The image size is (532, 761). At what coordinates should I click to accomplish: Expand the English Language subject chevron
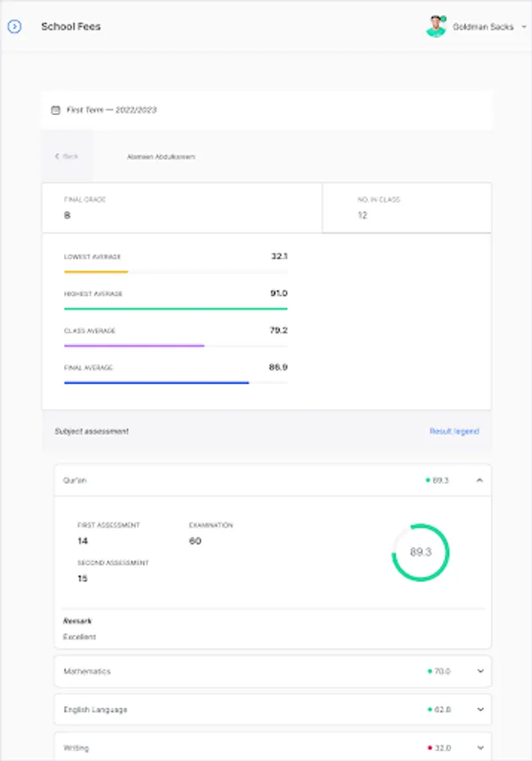[480, 709]
